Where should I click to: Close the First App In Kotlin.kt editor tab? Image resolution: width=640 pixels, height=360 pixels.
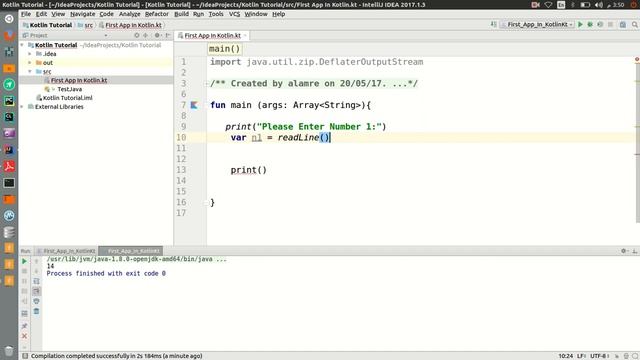click(x=245, y=36)
